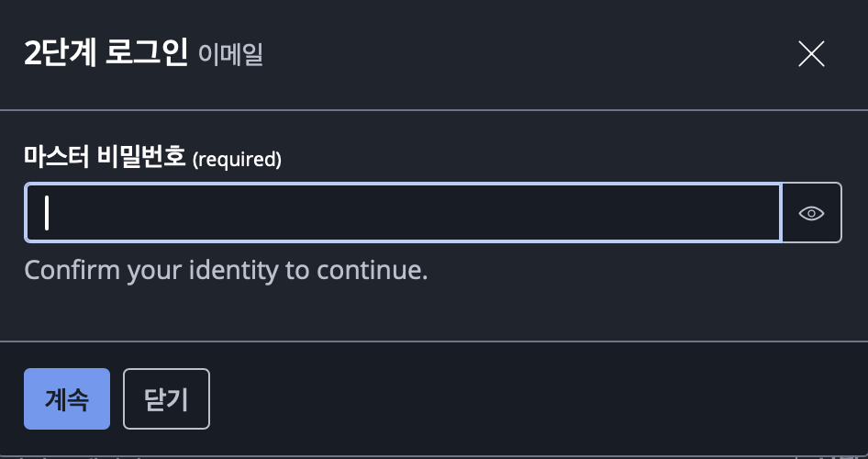Click the (required) marker text
Image resolution: width=868 pixels, height=459 pixels.
click(237, 160)
